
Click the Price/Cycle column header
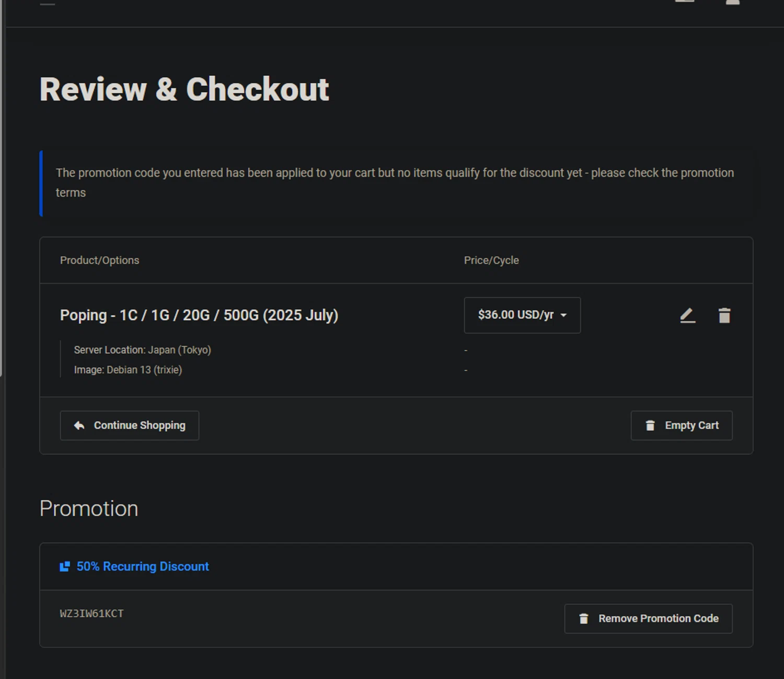tap(491, 260)
